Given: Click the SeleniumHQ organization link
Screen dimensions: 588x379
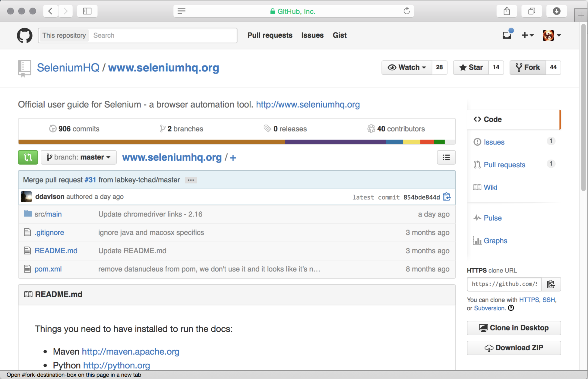Looking at the screenshot, I should 68,68.
